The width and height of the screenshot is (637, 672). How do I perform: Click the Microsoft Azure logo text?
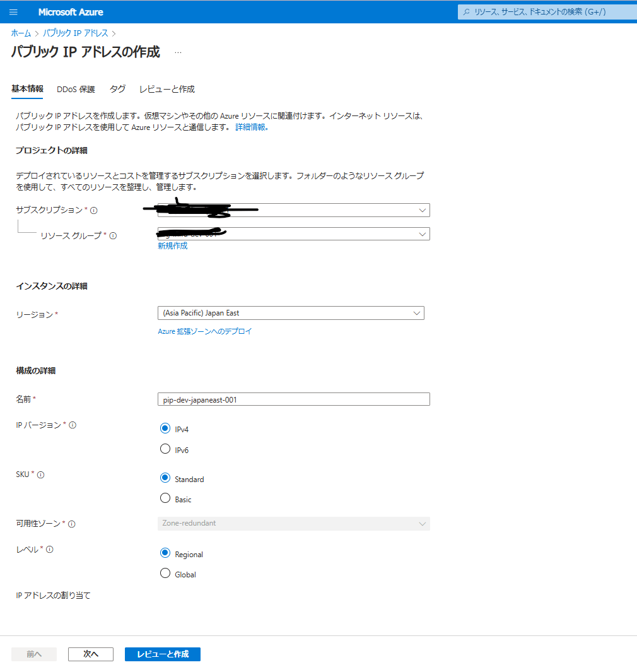[71, 12]
